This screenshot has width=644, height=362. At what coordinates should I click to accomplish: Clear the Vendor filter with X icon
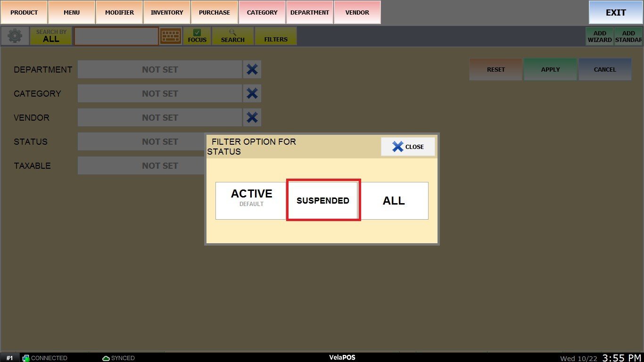252,117
